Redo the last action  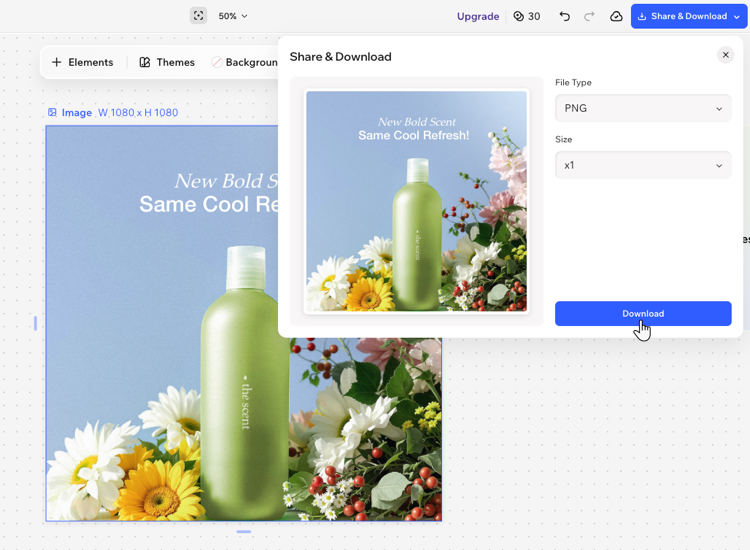[589, 16]
